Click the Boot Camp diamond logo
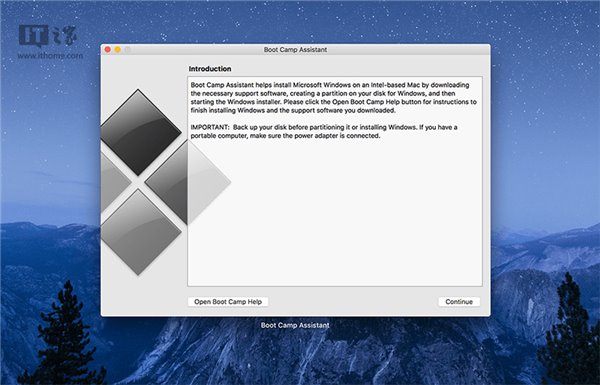This screenshot has height=385, width=600. 165,182
